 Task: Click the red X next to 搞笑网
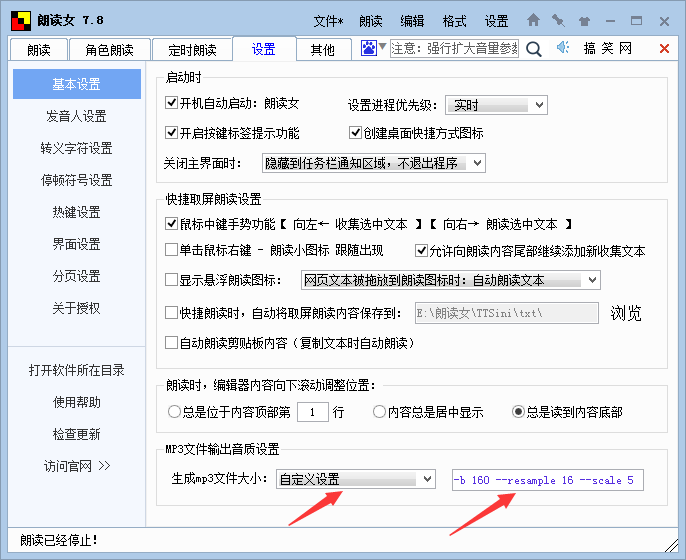tap(664, 49)
